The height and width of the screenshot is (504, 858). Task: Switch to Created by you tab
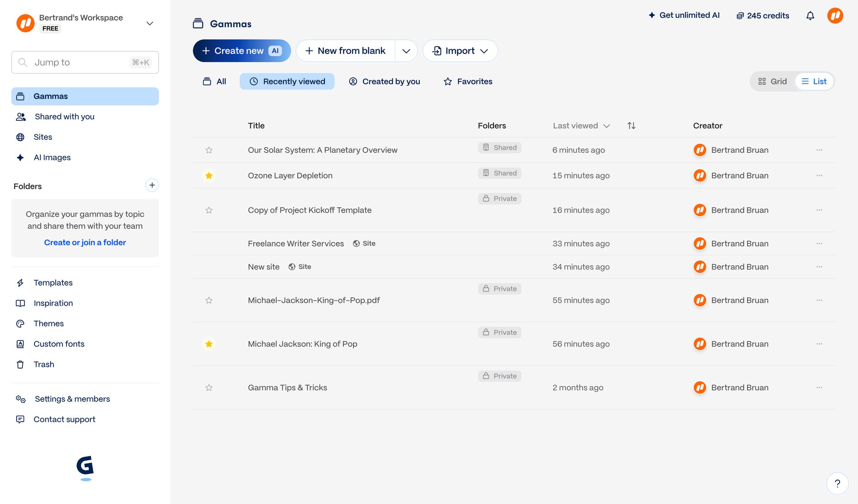tap(384, 81)
